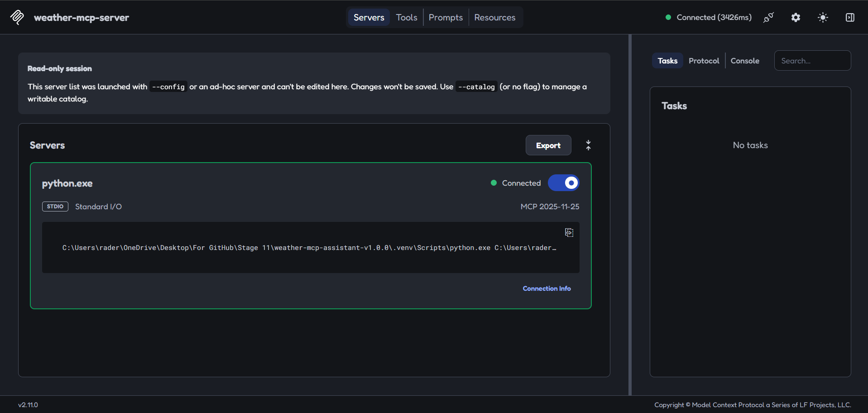Click the weather-mcp-server logo icon
The image size is (868, 413).
17,17
